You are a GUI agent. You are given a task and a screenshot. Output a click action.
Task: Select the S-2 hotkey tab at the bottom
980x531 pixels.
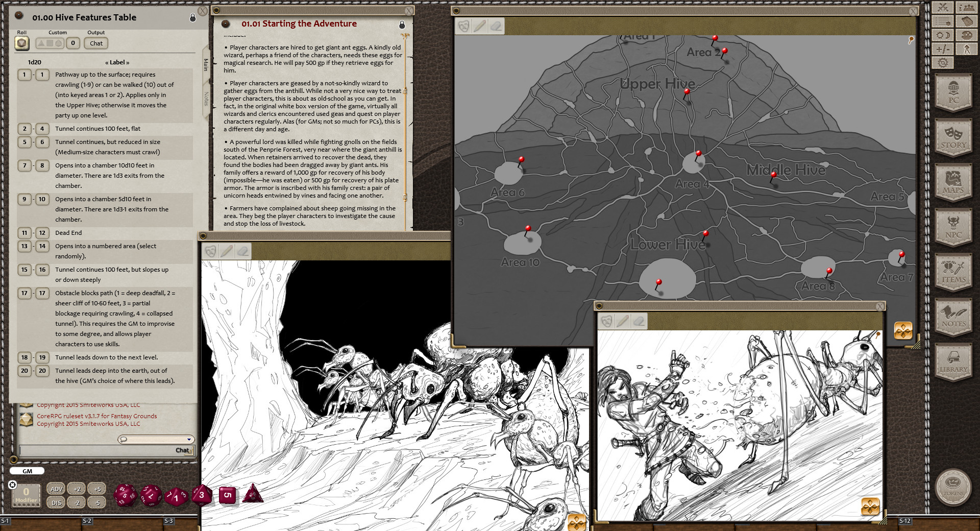pyautogui.click(x=87, y=522)
